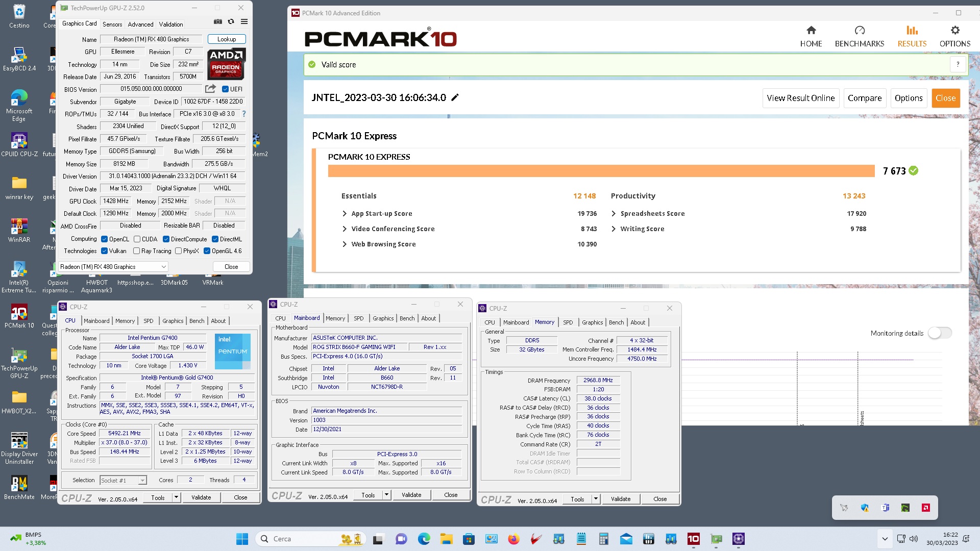Open SPD tab in CPU-Z CPU window
The width and height of the screenshot is (980, 551).
pyautogui.click(x=148, y=321)
